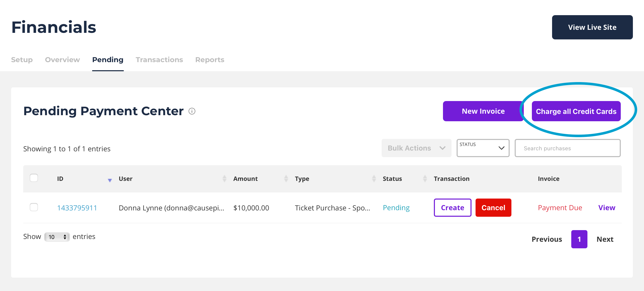
Task: Click the New Invoice button
Action: [x=483, y=111]
